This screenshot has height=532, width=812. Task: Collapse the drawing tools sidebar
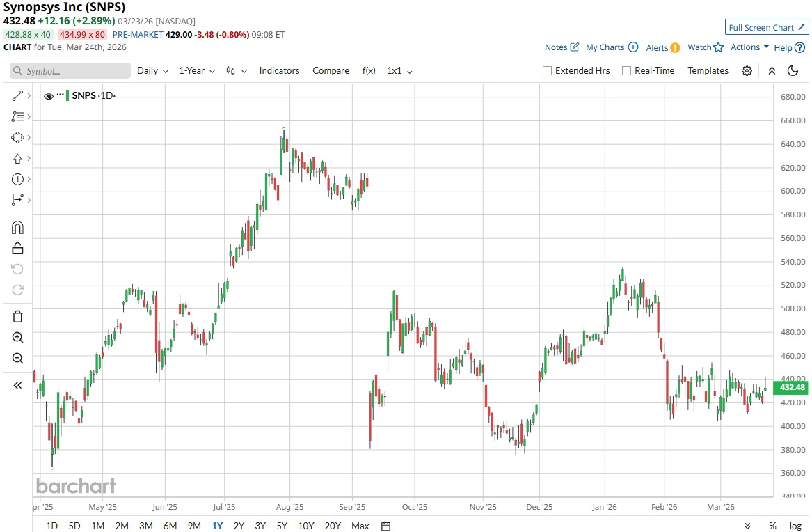tap(17, 385)
